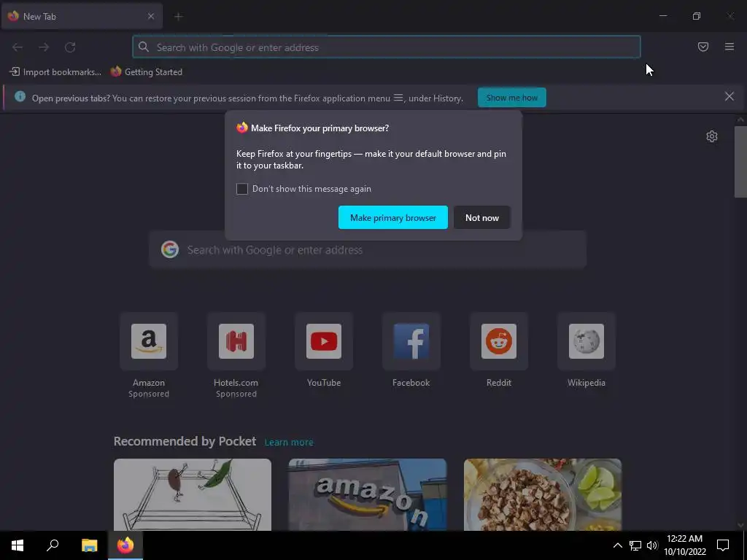The height and width of the screenshot is (560, 747).
Task: Go back with the back arrow
Action: [x=18, y=47]
